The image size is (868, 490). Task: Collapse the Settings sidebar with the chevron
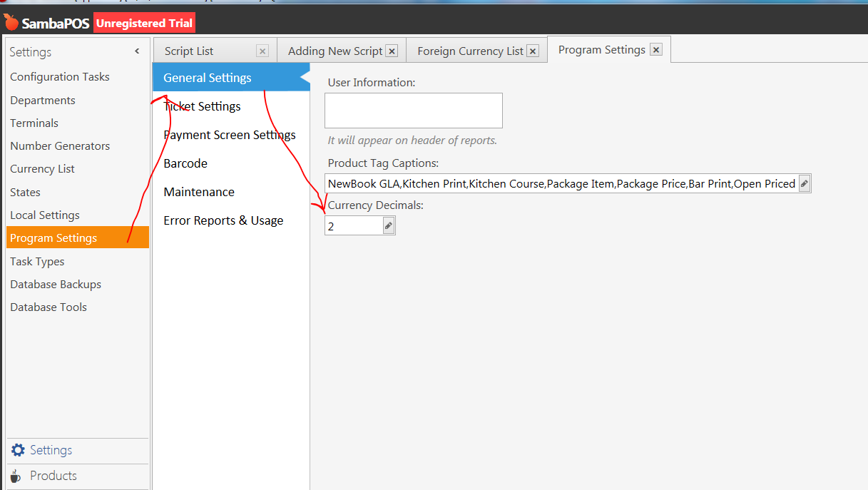[138, 51]
